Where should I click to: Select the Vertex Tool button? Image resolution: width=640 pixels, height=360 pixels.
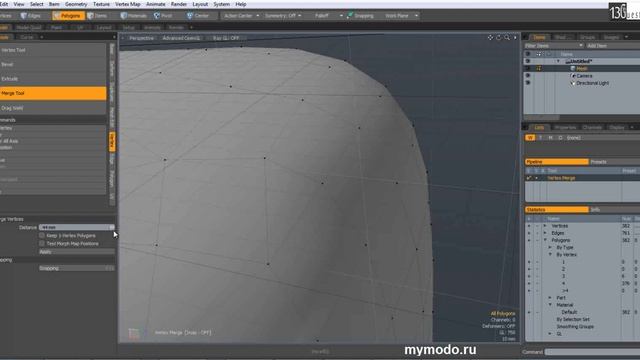53,50
